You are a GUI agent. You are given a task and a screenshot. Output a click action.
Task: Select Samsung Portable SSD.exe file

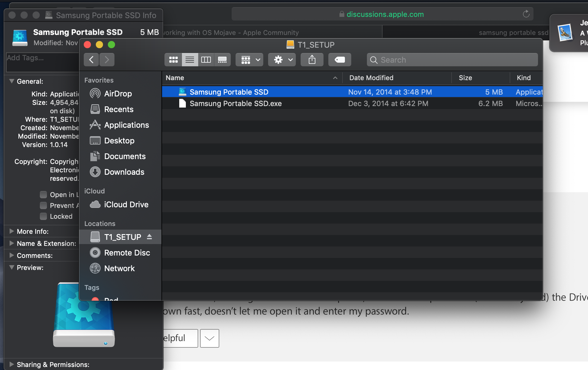tap(236, 104)
